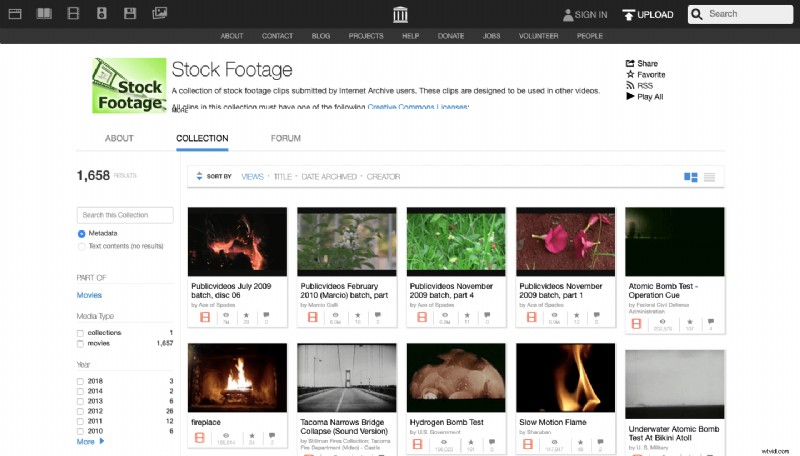
Task: Select the Text contents radio button
Action: pos(81,246)
